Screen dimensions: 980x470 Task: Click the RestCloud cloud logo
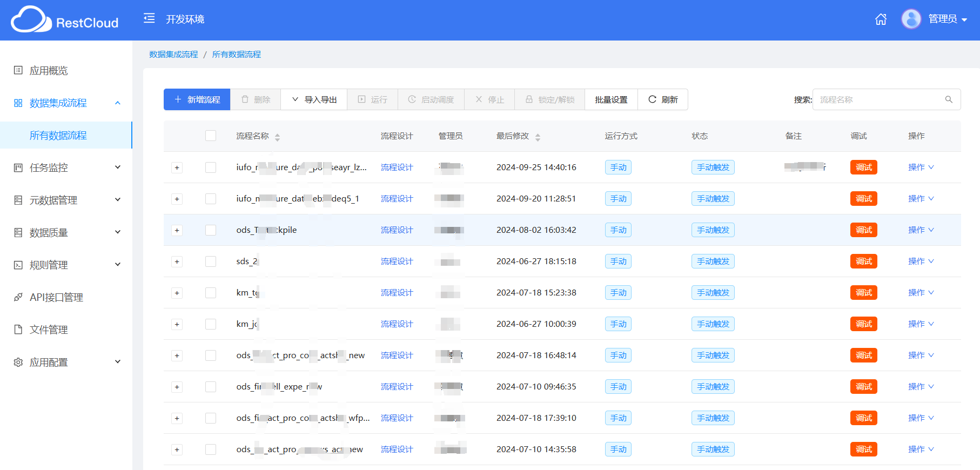[x=31, y=20]
